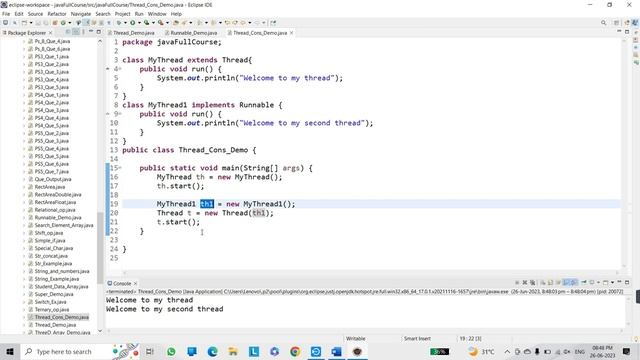The height and width of the screenshot is (360, 640).
Task: Switch to the Runnable_Demo.java editor tab
Action: [193, 33]
